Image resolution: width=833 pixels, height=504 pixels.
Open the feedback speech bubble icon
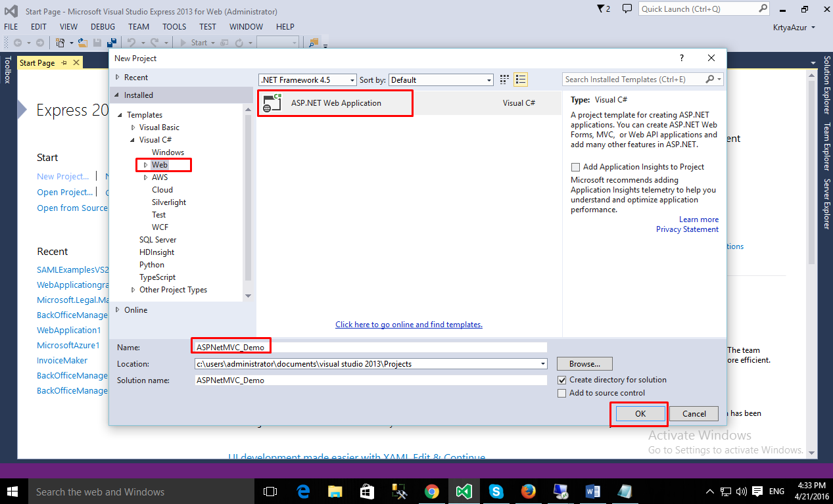627,9
